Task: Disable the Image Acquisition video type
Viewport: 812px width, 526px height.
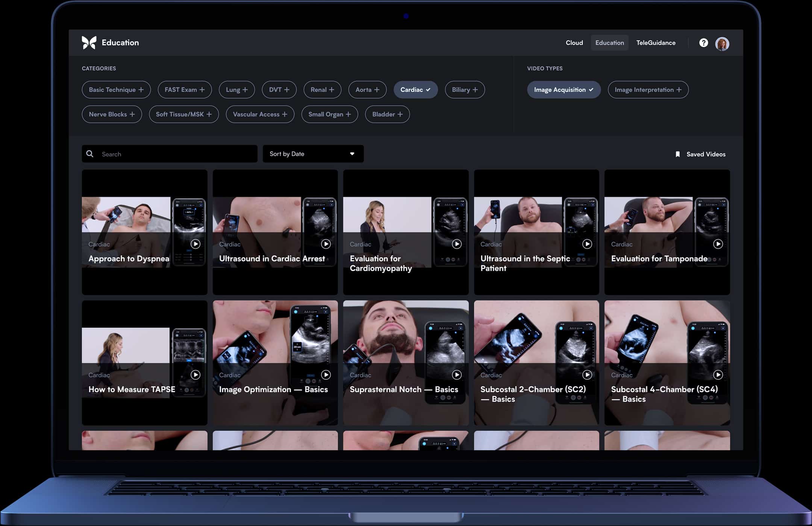Action: pyautogui.click(x=563, y=90)
